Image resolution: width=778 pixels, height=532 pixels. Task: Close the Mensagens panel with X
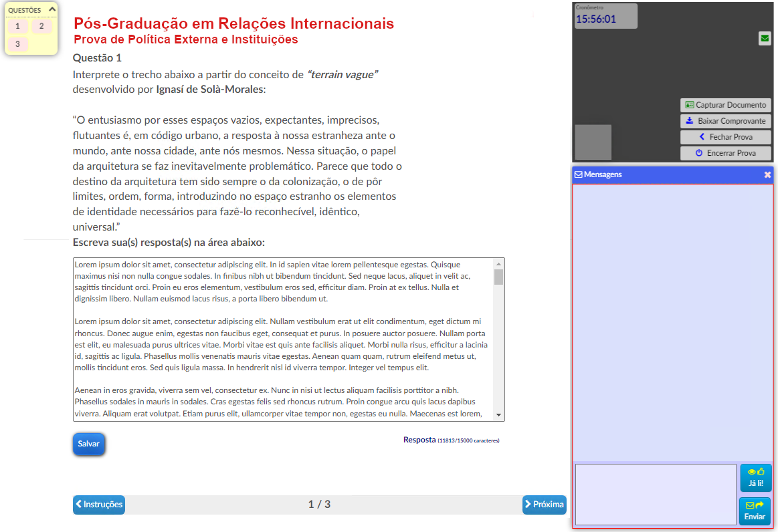[x=767, y=174]
